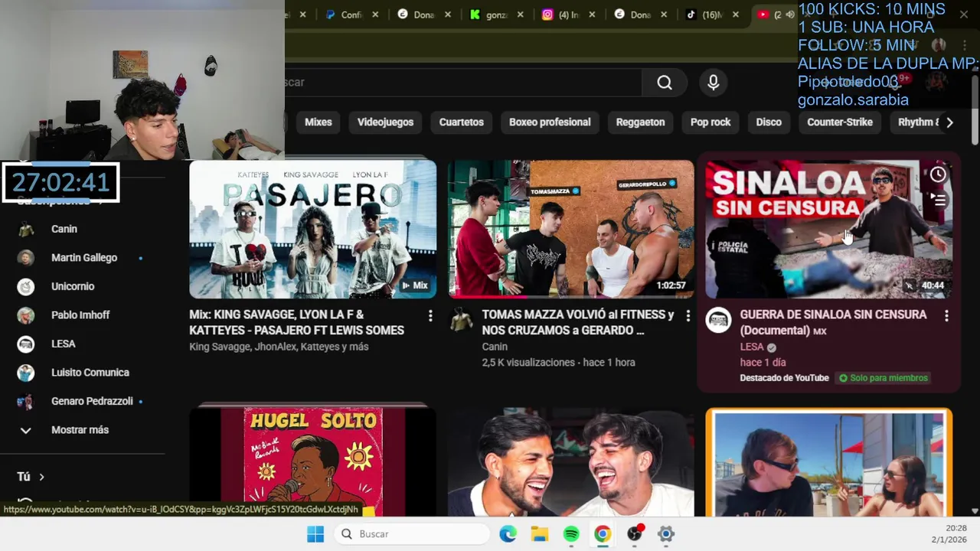This screenshot has width=980, height=551.
Task: Filter feed by the Mixes chip
Action: point(318,122)
